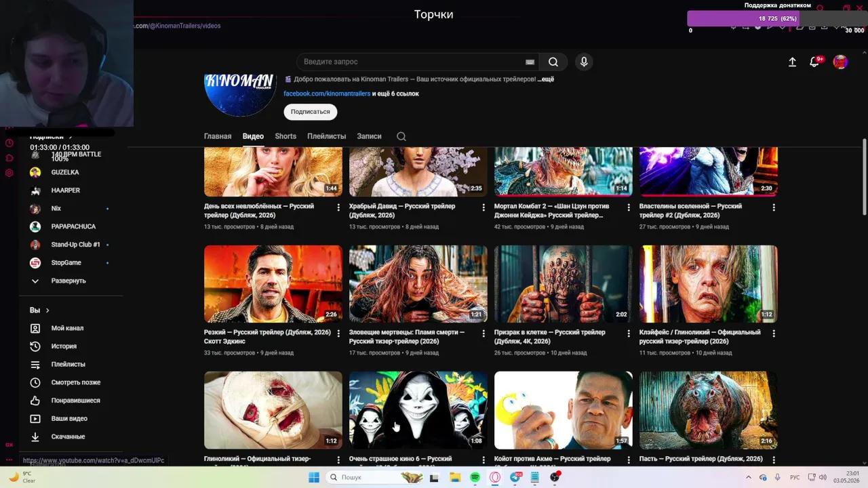Play the 'Призрак в клетке' thumbnail
Screen dimensions: 868x488
tap(564, 284)
